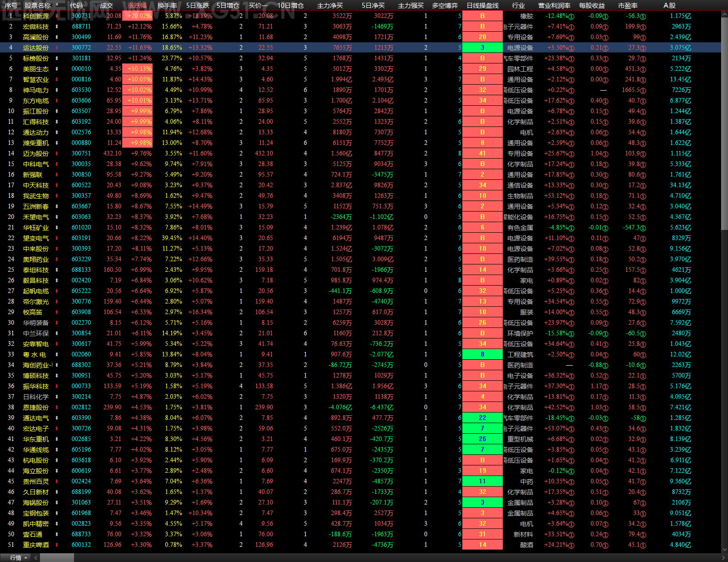Click red signal cell 28 in 高澜股份 row
728x562 pixels.
[x=483, y=37]
